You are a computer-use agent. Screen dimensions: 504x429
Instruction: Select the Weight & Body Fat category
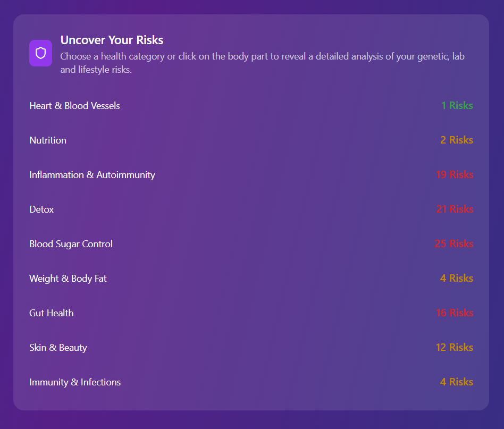[68, 279]
